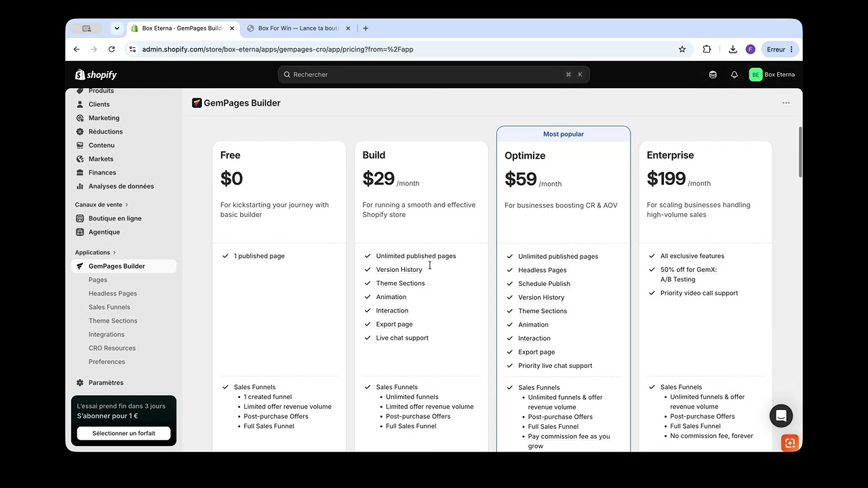The image size is (868, 488).
Task: Expand the Applications section
Action: coord(95,252)
